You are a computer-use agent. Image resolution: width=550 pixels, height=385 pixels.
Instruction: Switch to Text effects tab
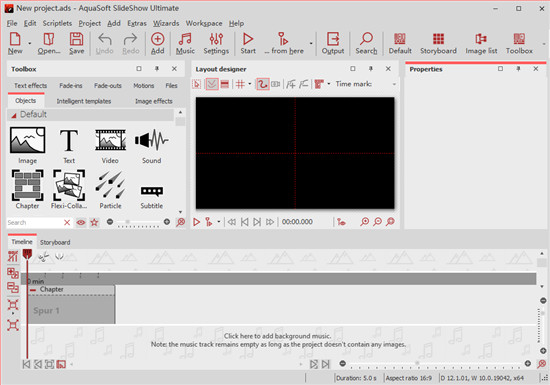coord(30,86)
